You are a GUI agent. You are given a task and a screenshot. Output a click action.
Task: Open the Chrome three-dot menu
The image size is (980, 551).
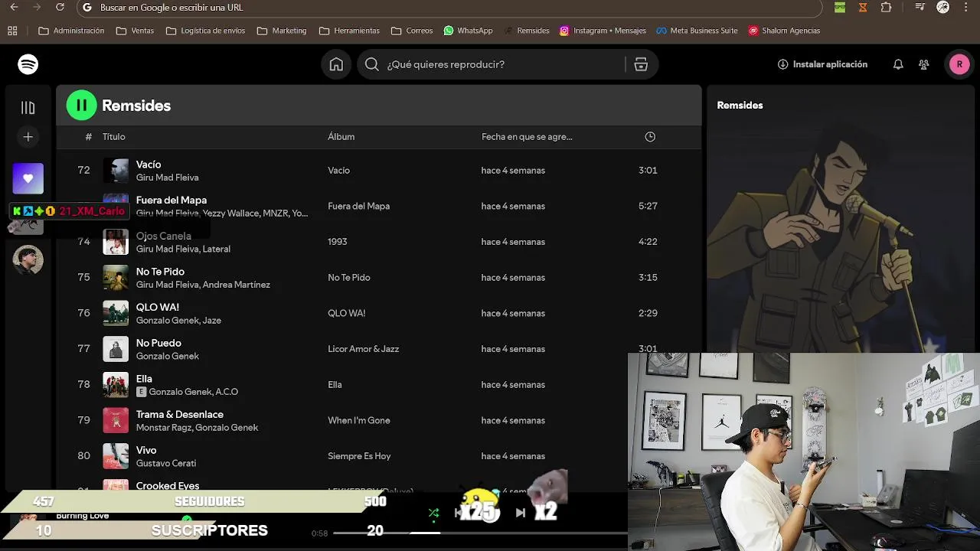pos(966,8)
